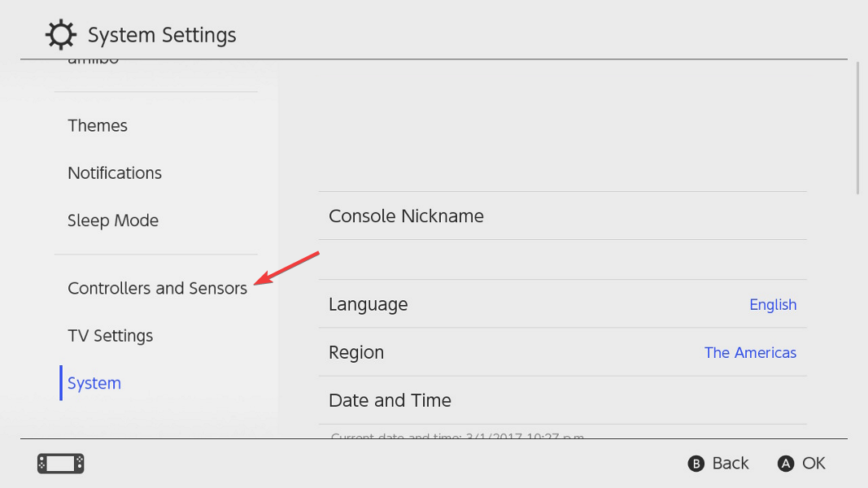The height and width of the screenshot is (488, 868).
Task: Open the Console Nickname option
Action: 406,216
